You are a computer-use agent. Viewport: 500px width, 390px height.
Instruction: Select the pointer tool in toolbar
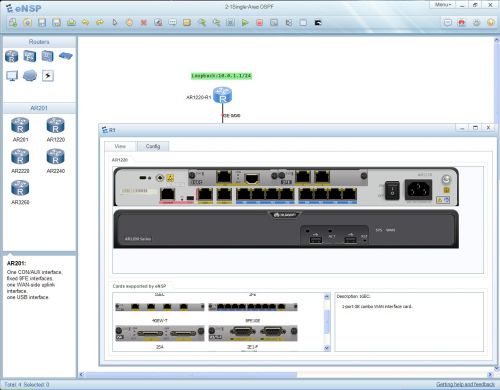coord(115,23)
